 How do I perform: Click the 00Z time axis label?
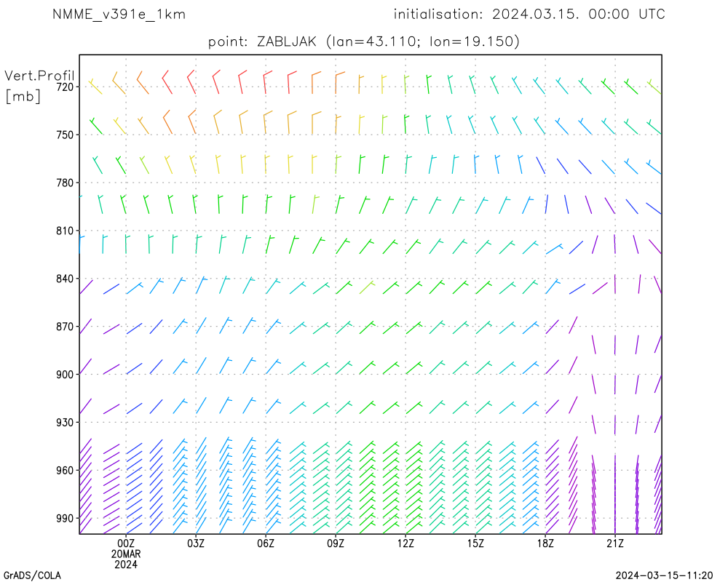[x=126, y=543]
